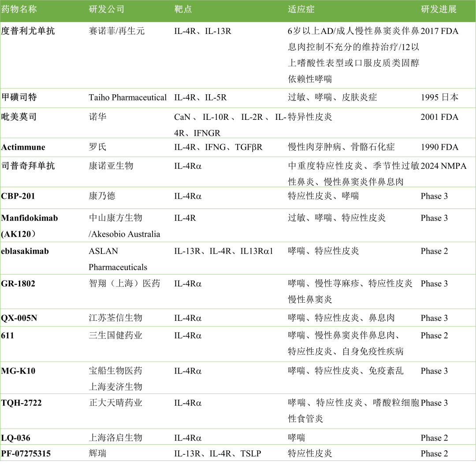The image size is (476, 464).
Task: Click company cell 康诺亚生物
Action: click(x=111, y=166)
